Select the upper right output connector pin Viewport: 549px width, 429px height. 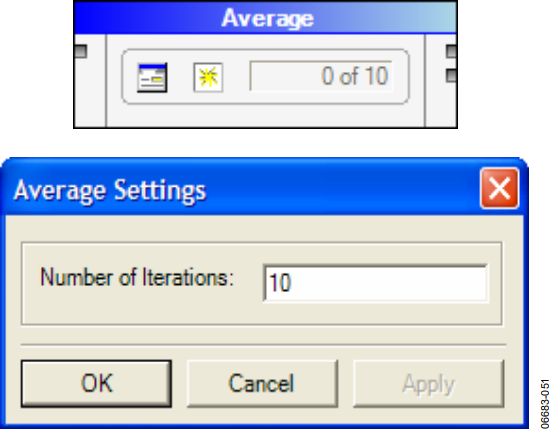pos(451,51)
